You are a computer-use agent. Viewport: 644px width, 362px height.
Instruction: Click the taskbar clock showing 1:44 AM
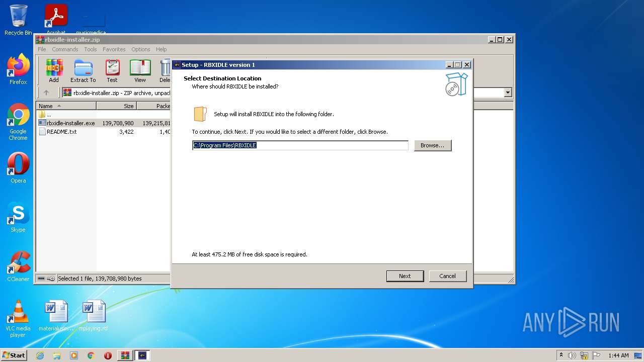[x=618, y=355]
